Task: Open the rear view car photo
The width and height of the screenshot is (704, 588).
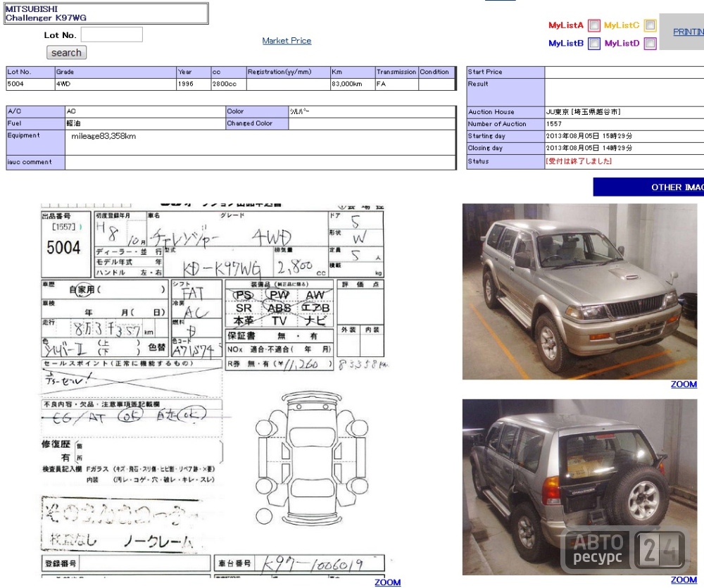Action: (x=579, y=487)
